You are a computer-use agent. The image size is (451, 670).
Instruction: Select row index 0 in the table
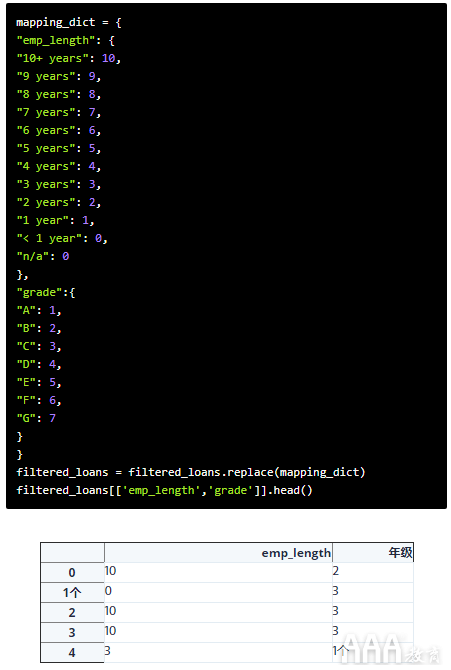[x=72, y=573]
